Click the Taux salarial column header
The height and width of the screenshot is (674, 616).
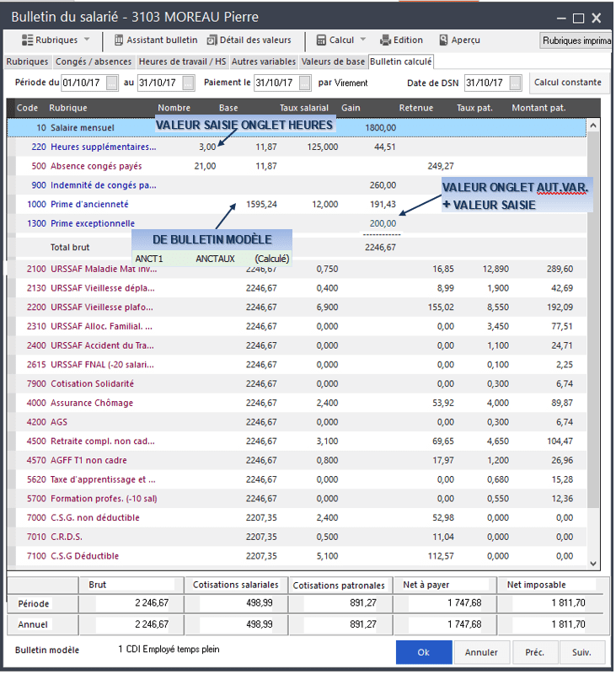click(304, 108)
